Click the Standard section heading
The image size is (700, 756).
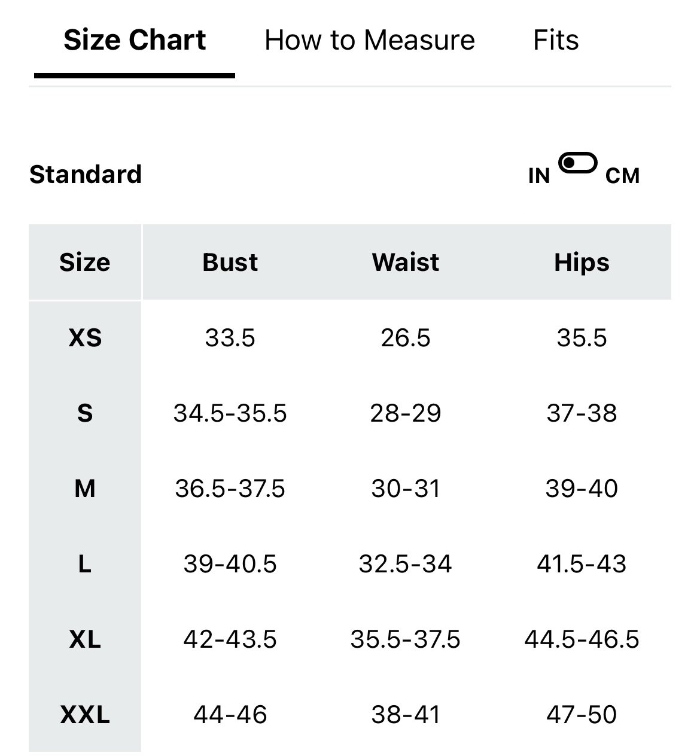click(x=86, y=175)
